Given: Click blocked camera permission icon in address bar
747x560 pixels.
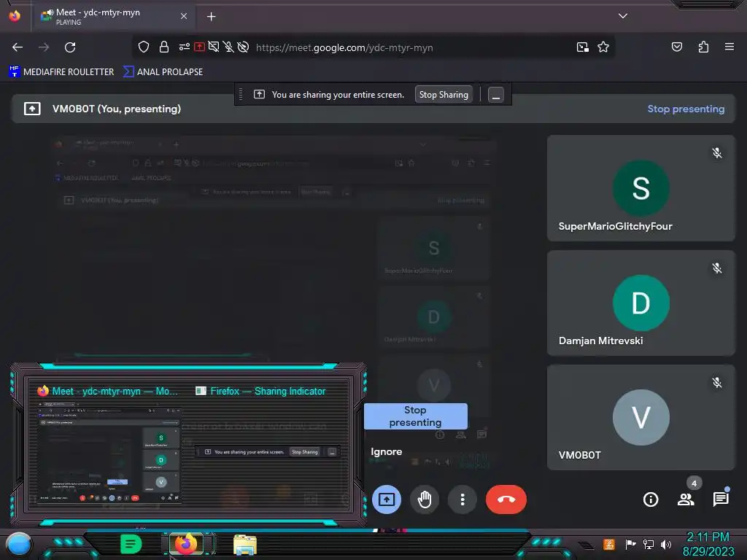Looking at the screenshot, I should [x=214, y=47].
